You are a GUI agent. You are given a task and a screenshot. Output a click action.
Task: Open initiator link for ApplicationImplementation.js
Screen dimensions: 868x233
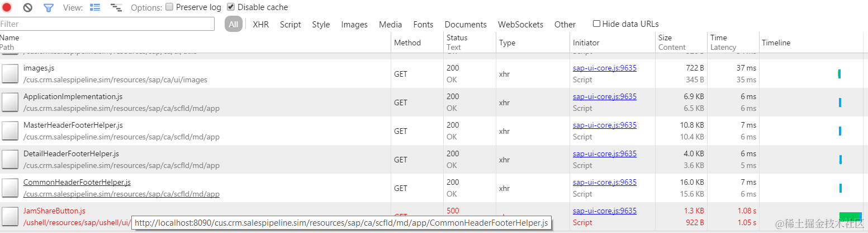(605, 96)
